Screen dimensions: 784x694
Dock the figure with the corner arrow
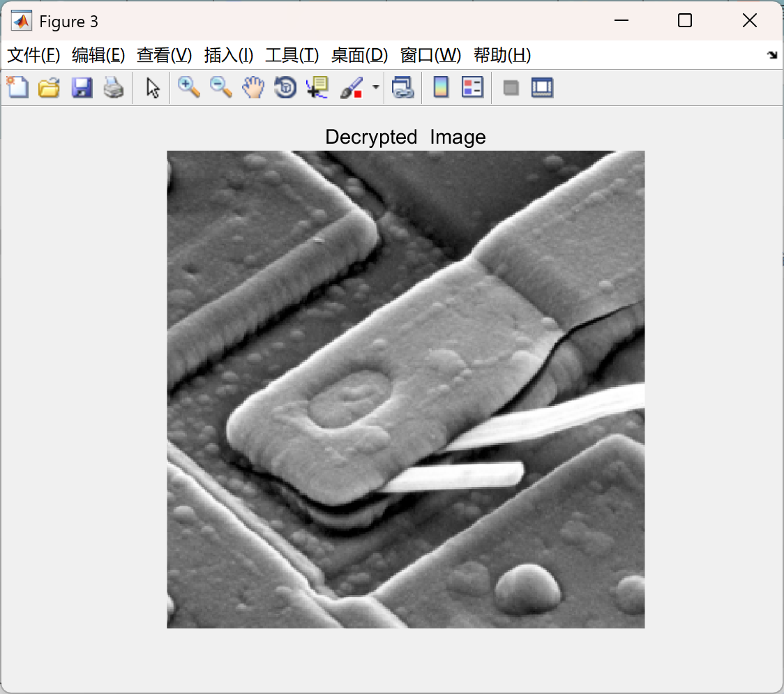click(x=772, y=55)
